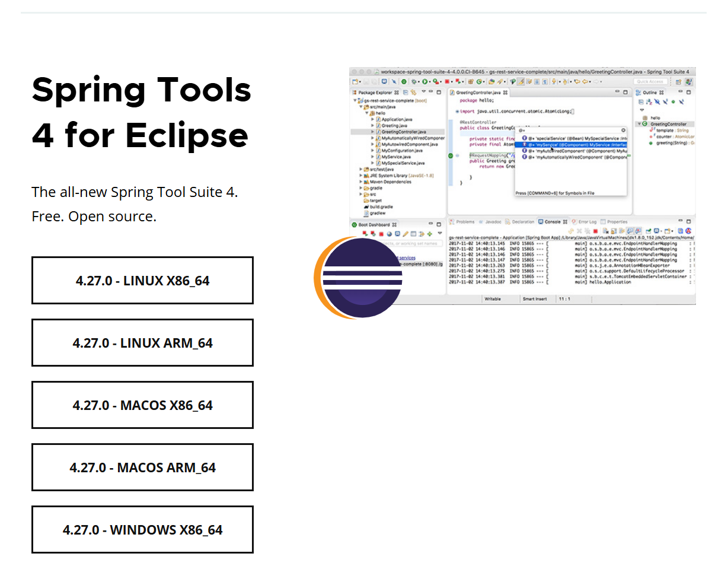Download the 4.27.0 - MACOS X86_64 build
This screenshot has width=728, height=566.
coord(142,405)
